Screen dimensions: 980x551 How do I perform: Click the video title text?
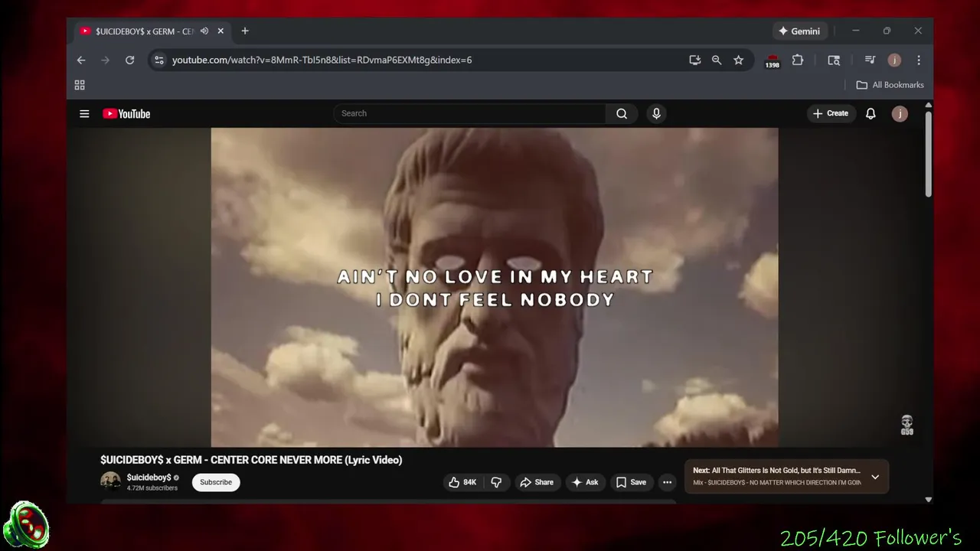pos(251,460)
